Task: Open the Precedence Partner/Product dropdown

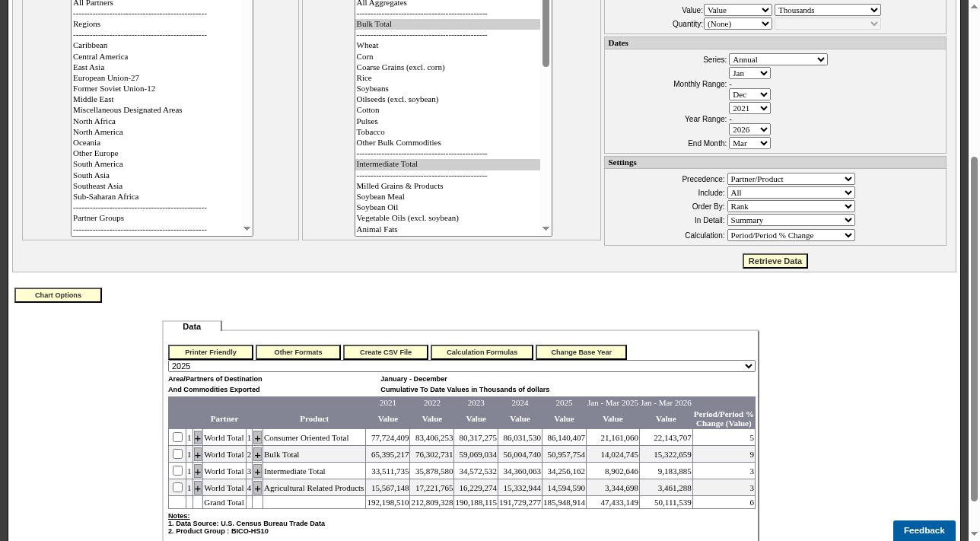Action: 791,179
